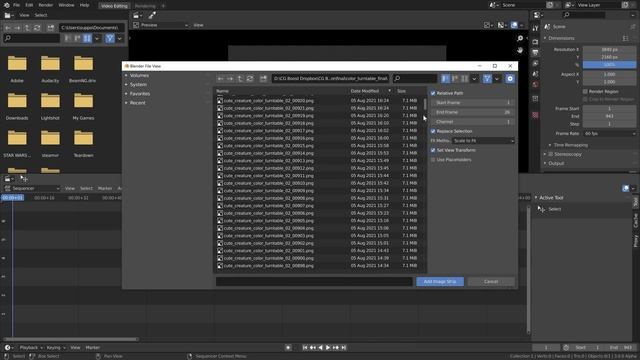The width and height of the screenshot is (640, 360).
Task: Open the Preview display mode dropdown
Action: coord(161,25)
